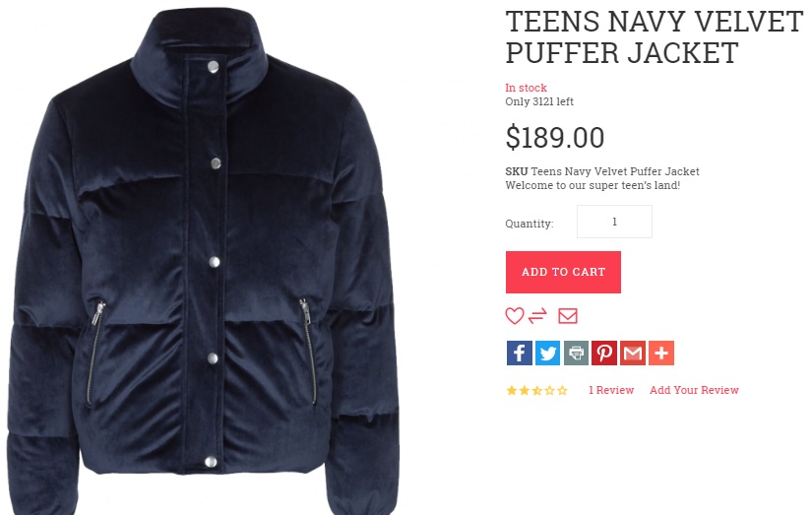The image size is (812, 515).
Task: Click the In stock availability label
Action: coord(527,88)
